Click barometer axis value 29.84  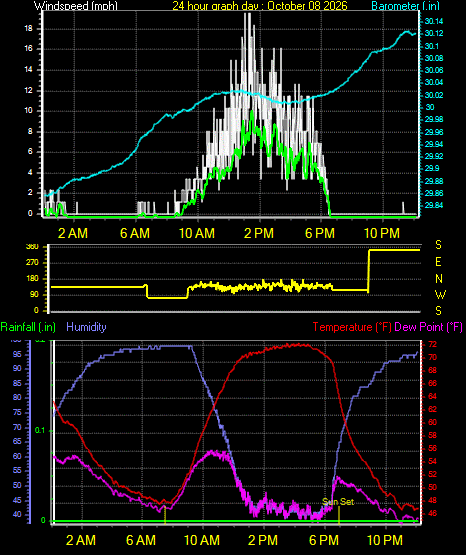tap(434, 205)
